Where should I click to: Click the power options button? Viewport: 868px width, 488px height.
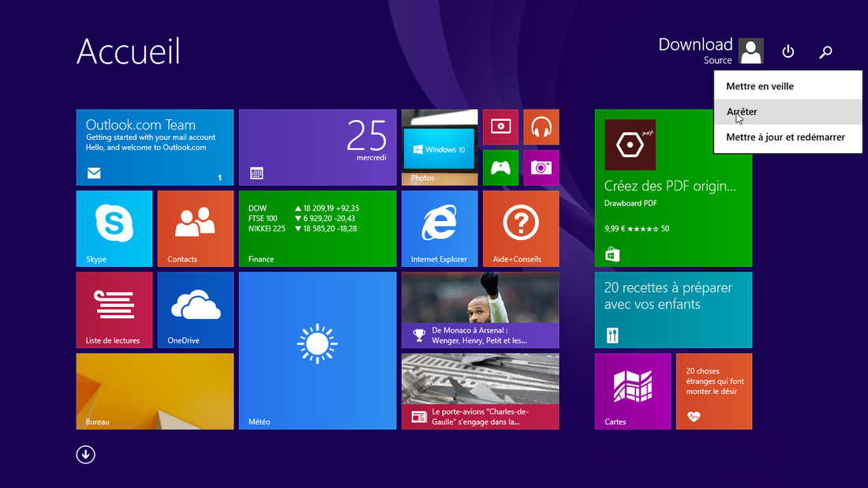[788, 51]
